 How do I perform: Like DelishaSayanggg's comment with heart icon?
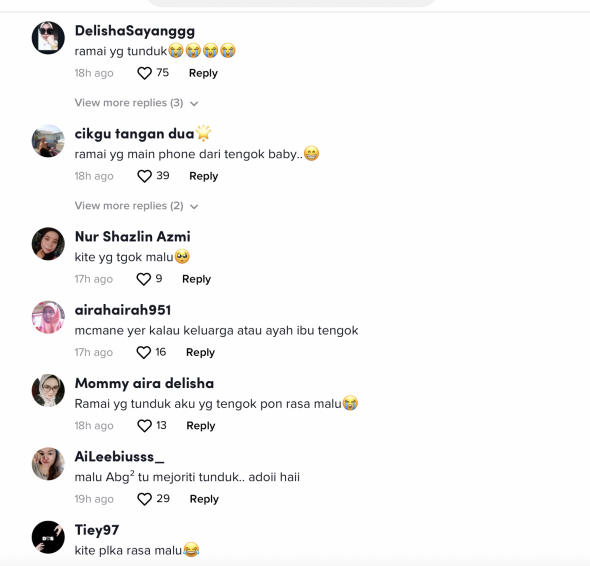pyautogui.click(x=144, y=73)
